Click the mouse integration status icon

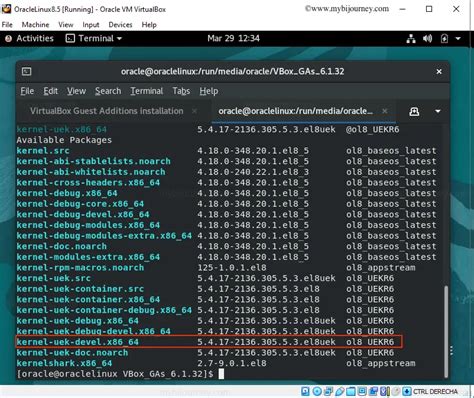[x=396, y=391]
